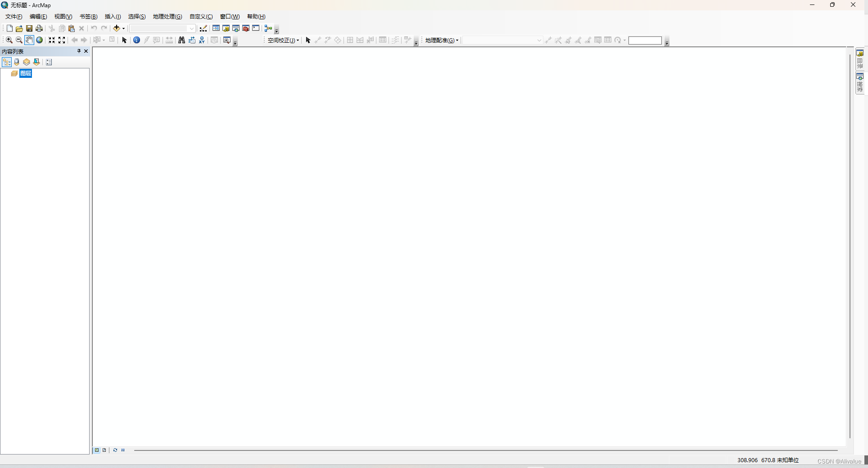This screenshot has width=868, height=468.
Task: Click the georeferencing rotation value field
Action: tap(645, 40)
